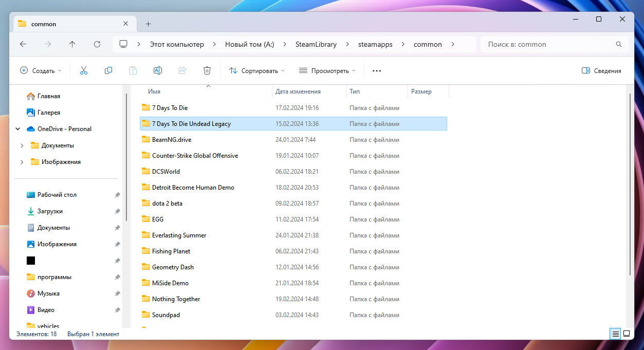The height and width of the screenshot is (350, 644).
Task: Select the DCSWorld folder
Action: point(293,172)
